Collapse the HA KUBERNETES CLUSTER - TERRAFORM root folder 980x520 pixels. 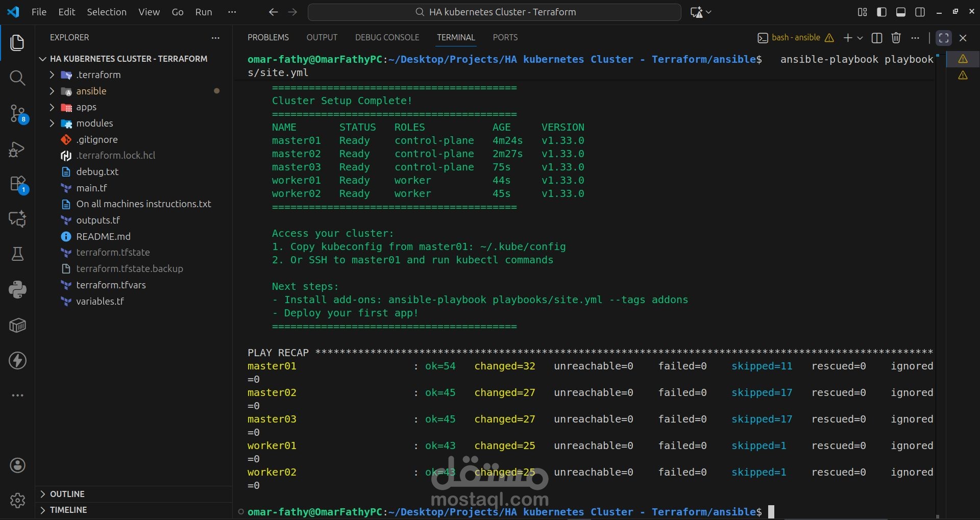[x=43, y=59]
